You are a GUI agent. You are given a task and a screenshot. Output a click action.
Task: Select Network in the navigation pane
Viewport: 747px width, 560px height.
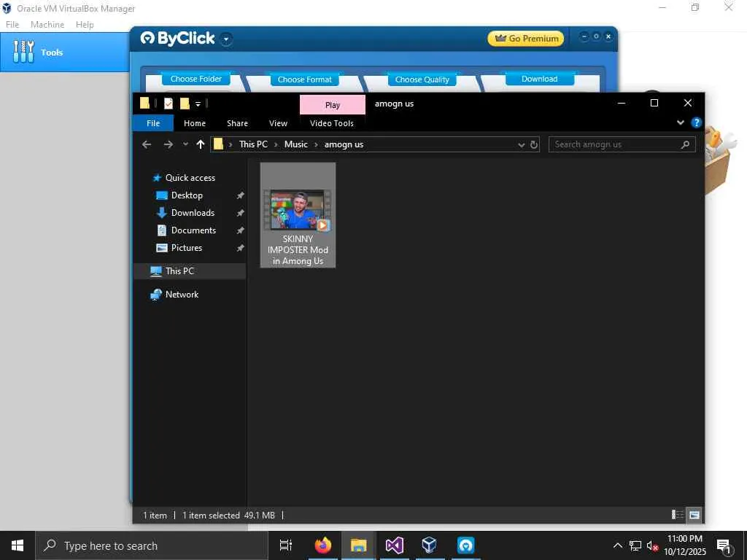[x=182, y=295]
